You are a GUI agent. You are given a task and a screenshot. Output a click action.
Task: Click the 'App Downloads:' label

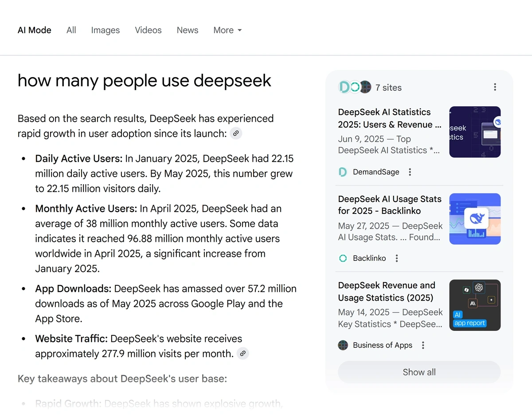point(73,289)
